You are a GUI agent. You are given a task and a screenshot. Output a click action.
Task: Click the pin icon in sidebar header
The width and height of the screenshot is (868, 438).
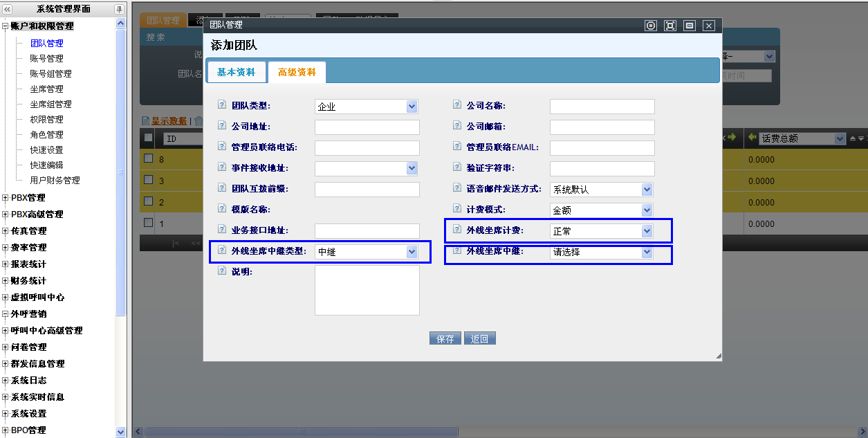tap(119, 9)
